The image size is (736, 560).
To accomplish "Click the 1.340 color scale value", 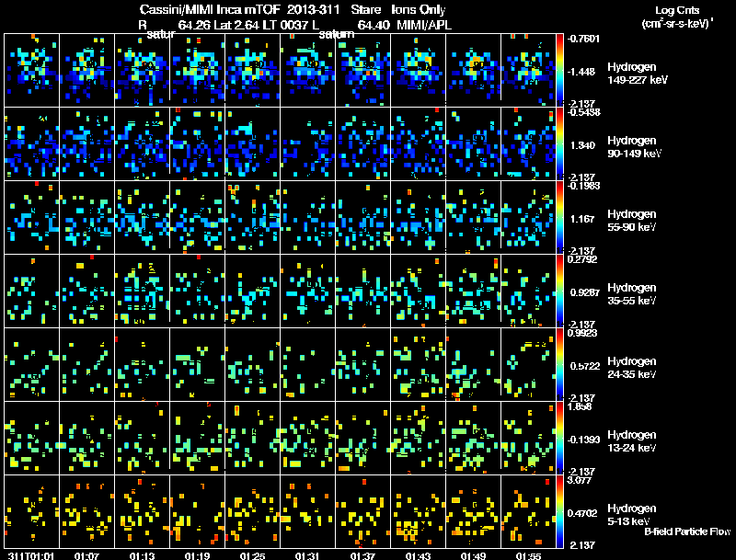I will pos(582,145).
